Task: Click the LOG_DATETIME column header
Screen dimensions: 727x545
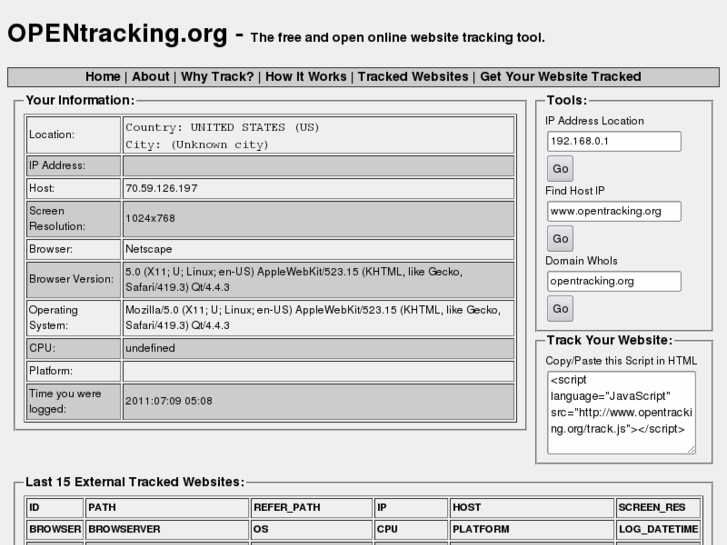Action: (x=658, y=529)
